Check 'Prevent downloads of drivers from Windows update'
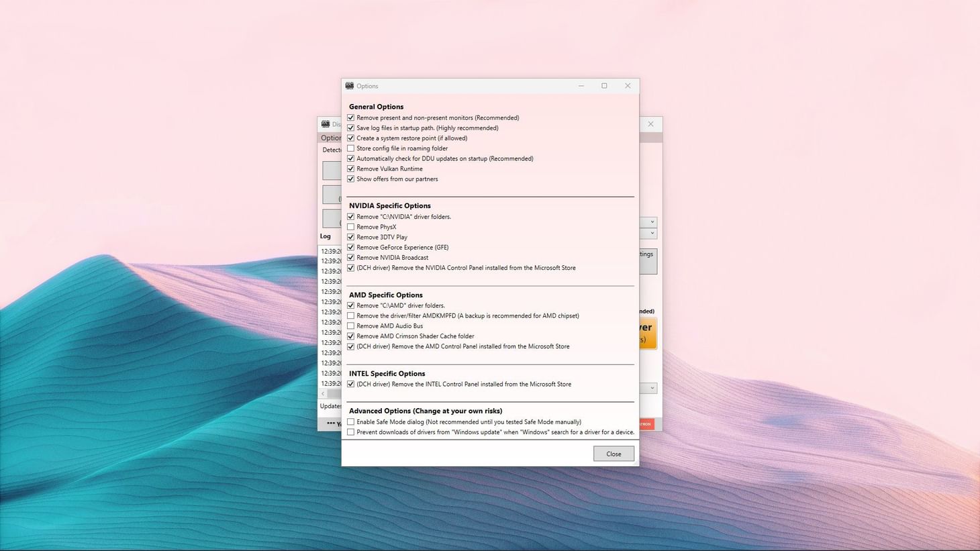The image size is (980, 551). point(351,432)
